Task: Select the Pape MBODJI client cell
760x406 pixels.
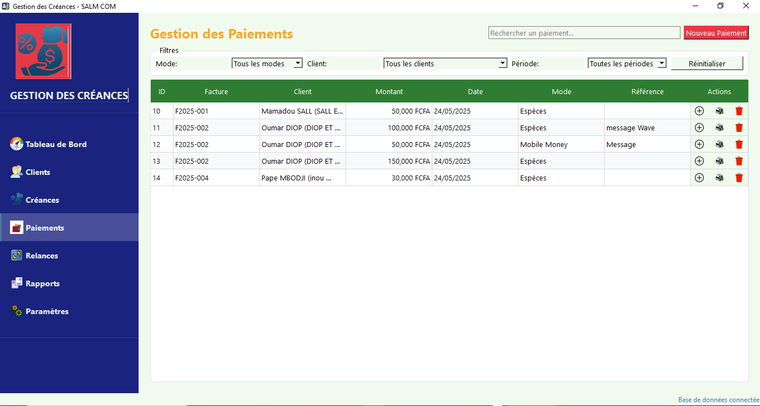Action: [302, 178]
